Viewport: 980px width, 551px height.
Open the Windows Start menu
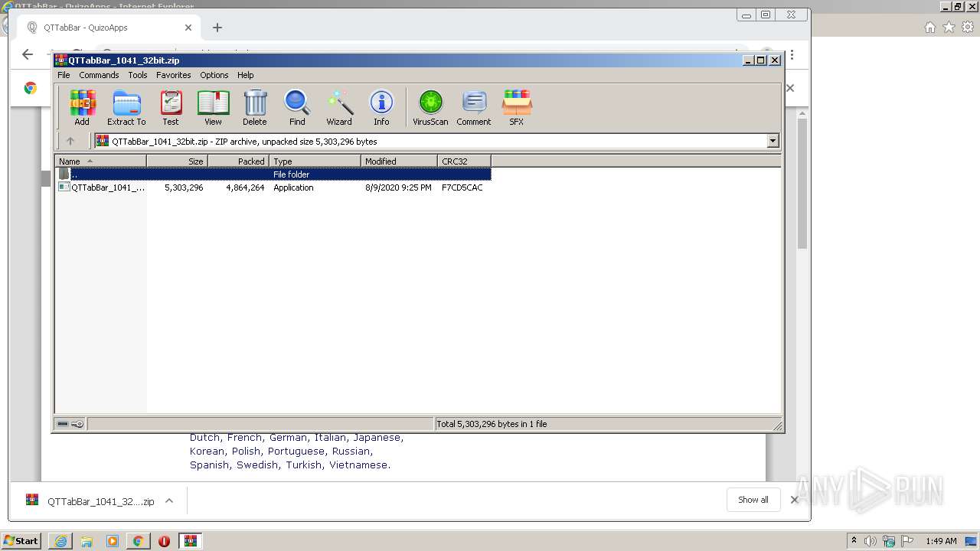click(21, 541)
